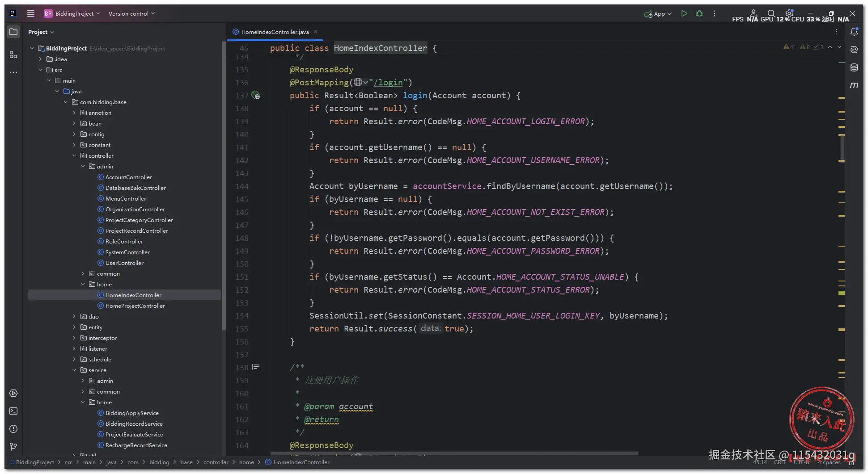Viewport: 868px width, 474px height.
Task: Click the login method name on line 137
Action: (x=415, y=95)
